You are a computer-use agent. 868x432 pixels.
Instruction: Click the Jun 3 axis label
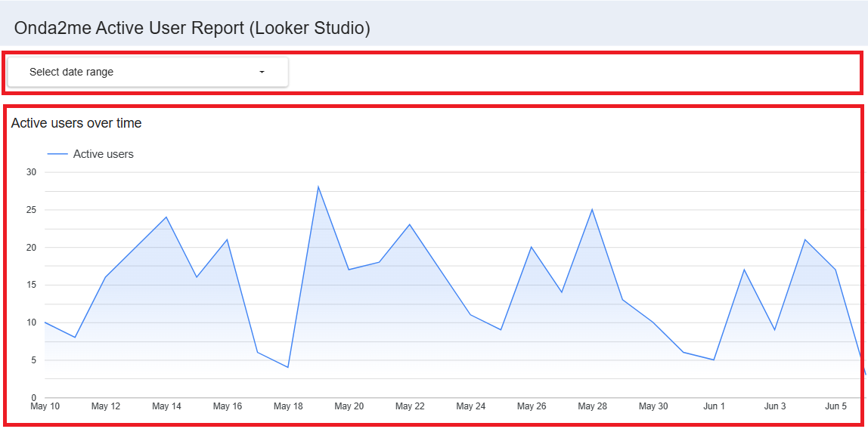775,406
